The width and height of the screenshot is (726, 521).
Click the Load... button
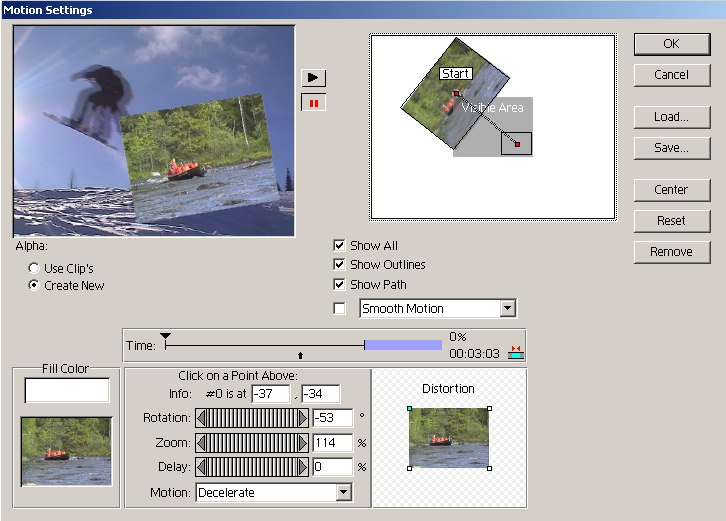pyautogui.click(x=672, y=117)
